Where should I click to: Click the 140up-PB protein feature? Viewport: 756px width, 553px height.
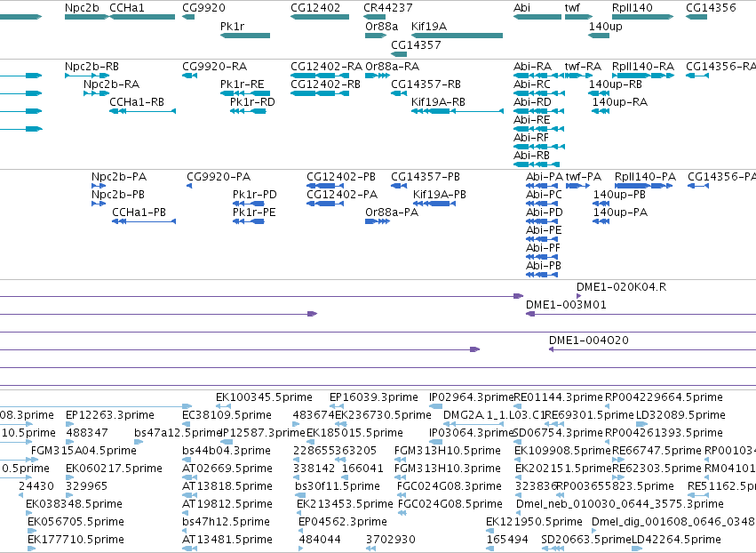[x=601, y=204]
